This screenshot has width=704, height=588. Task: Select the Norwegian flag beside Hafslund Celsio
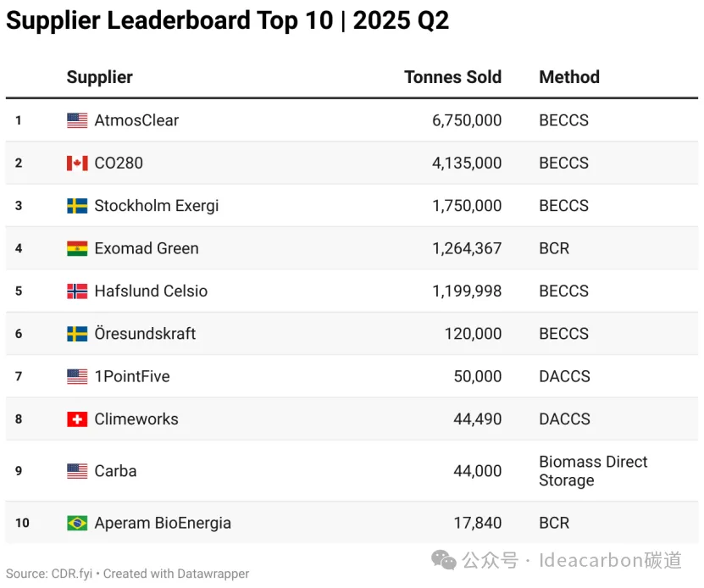pos(77,291)
